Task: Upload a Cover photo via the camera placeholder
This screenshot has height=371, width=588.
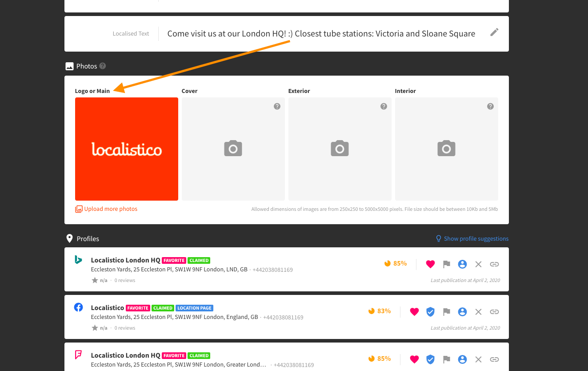Action: tap(233, 149)
